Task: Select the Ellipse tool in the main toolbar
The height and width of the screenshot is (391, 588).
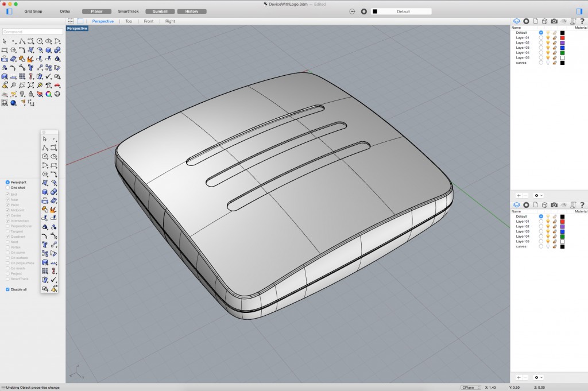Action: point(48,41)
